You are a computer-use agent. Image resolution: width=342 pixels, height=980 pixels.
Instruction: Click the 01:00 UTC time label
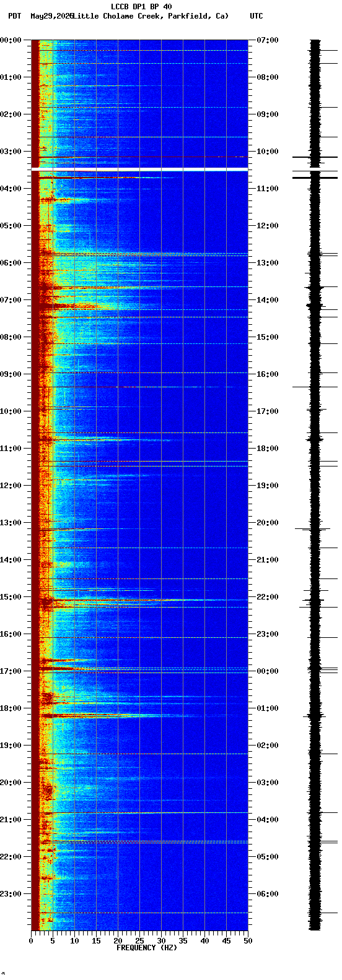pyautogui.click(x=267, y=708)
